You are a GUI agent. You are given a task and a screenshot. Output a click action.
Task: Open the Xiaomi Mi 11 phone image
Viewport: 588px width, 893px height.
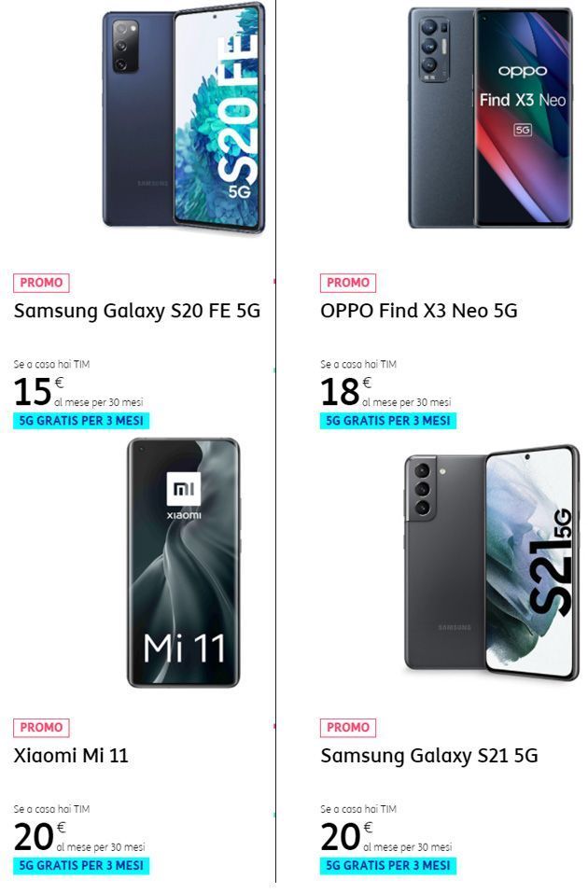click(184, 563)
